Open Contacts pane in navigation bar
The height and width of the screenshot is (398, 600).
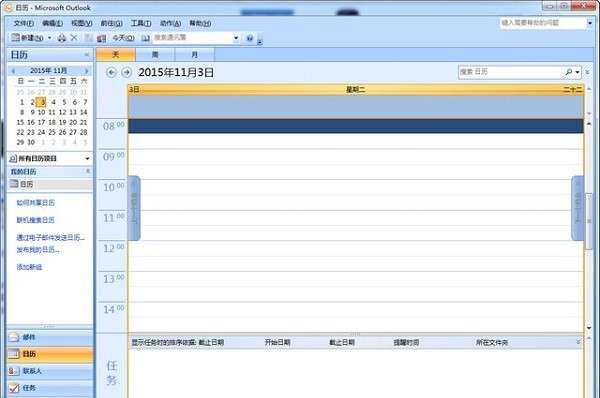50,371
